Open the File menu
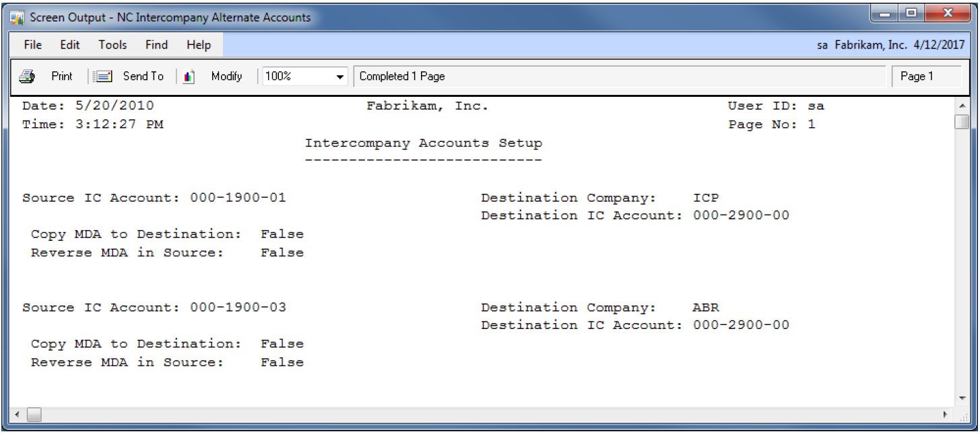Viewport: 980px width, 434px height. point(32,45)
